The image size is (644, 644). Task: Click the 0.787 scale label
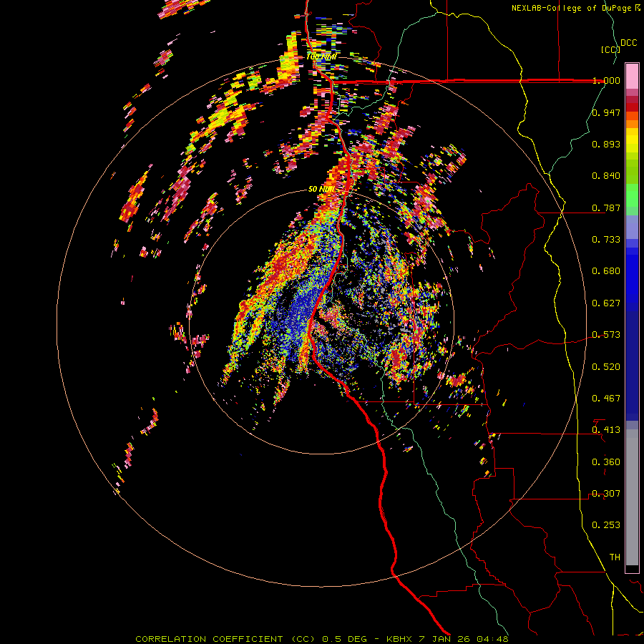click(x=606, y=208)
